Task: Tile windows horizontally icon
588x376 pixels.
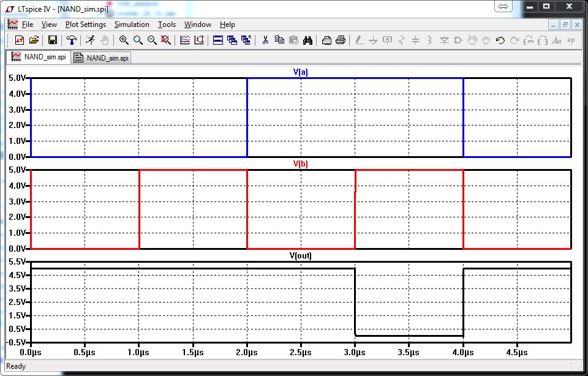Action: (218, 40)
